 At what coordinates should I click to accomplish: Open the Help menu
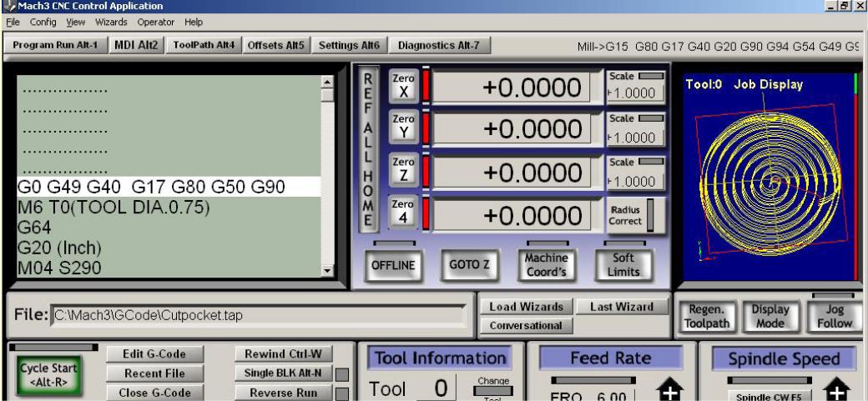pyautogui.click(x=194, y=23)
